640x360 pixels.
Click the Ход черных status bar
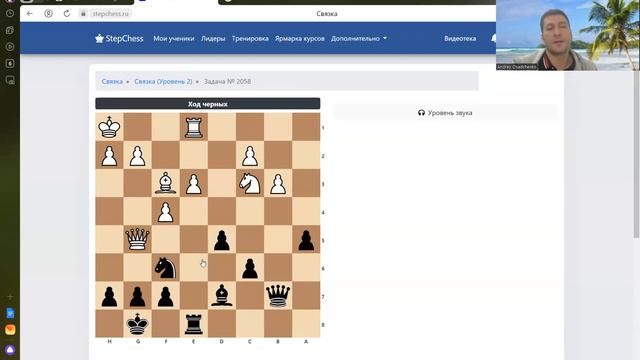click(x=208, y=104)
